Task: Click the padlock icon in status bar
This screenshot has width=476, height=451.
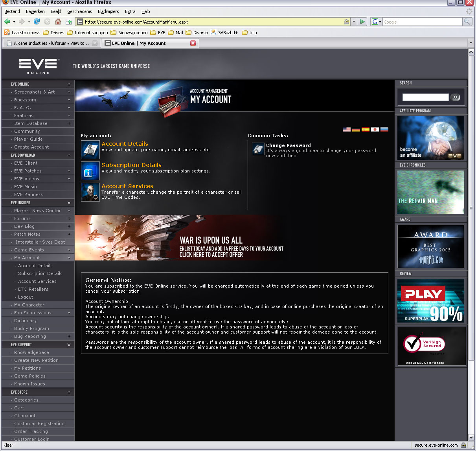Action: click(463, 445)
